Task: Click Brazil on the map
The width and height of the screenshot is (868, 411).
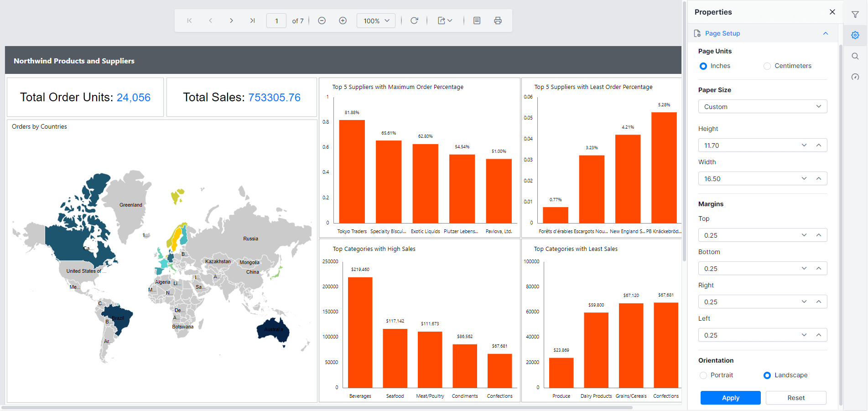Action: tap(118, 319)
